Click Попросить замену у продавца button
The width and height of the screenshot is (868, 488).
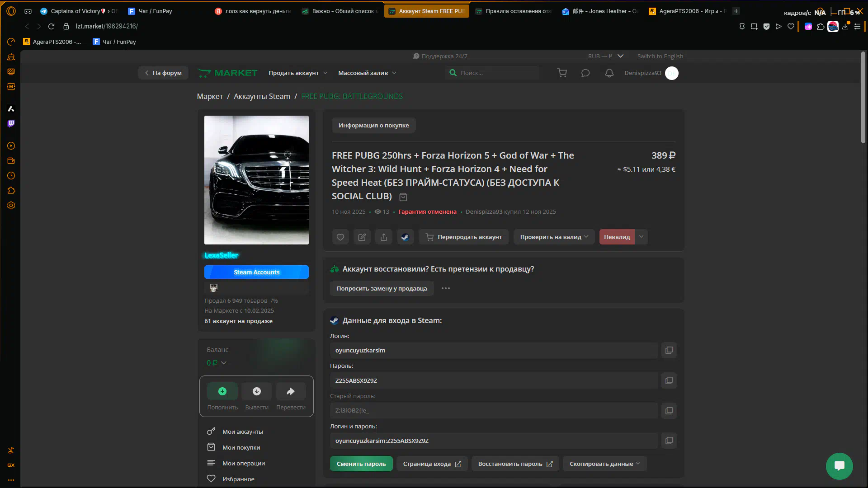coord(382,288)
